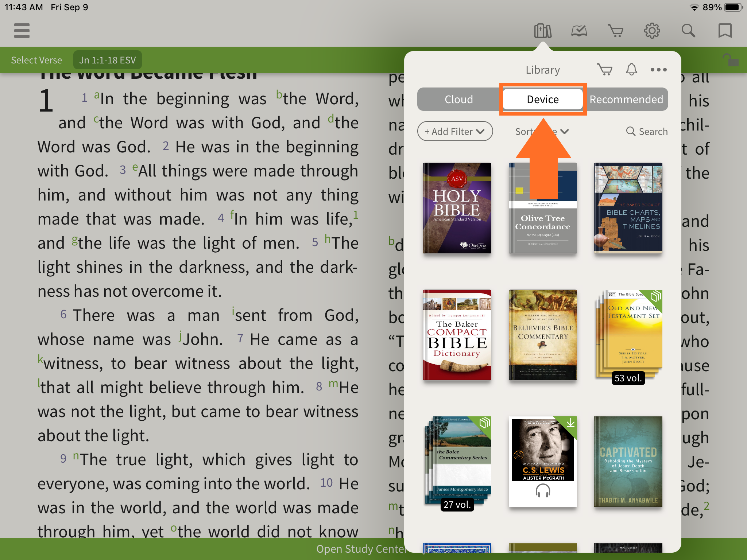The height and width of the screenshot is (560, 747).
Task: Tap the 11:43 AM clock in the status bar
Action: point(24,7)
